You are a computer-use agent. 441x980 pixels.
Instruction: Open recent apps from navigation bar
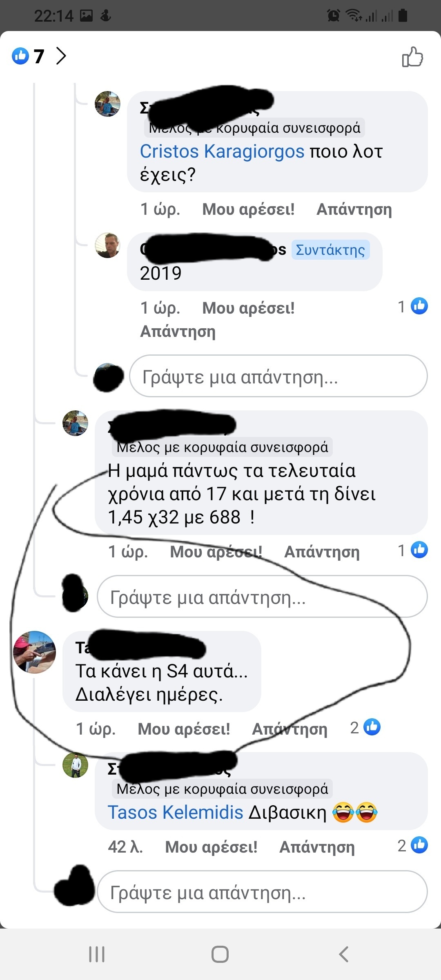(x=97, y=954)
